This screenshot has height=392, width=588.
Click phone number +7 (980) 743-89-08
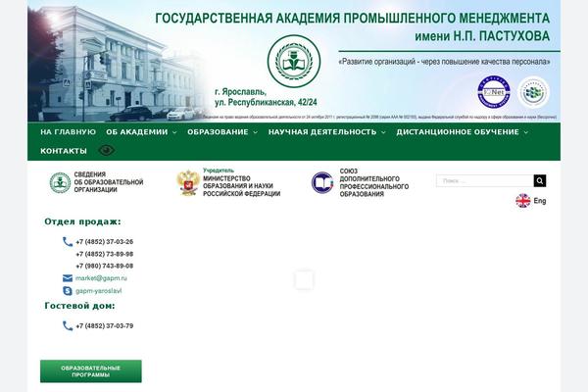point(105,266)
